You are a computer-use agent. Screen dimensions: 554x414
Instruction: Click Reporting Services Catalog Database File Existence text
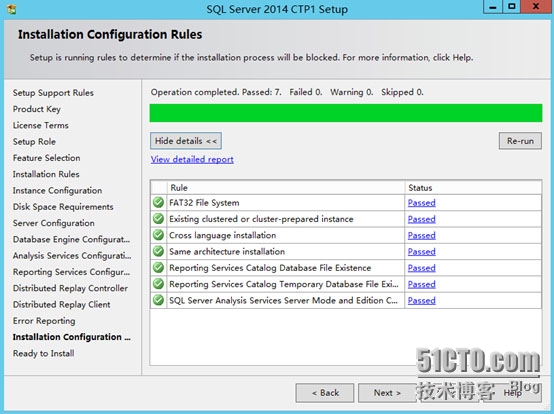coord(270,268)
